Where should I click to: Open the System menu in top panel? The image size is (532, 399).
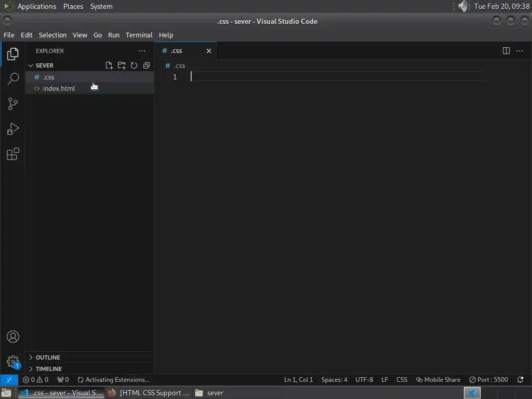(x=101, y=6)
